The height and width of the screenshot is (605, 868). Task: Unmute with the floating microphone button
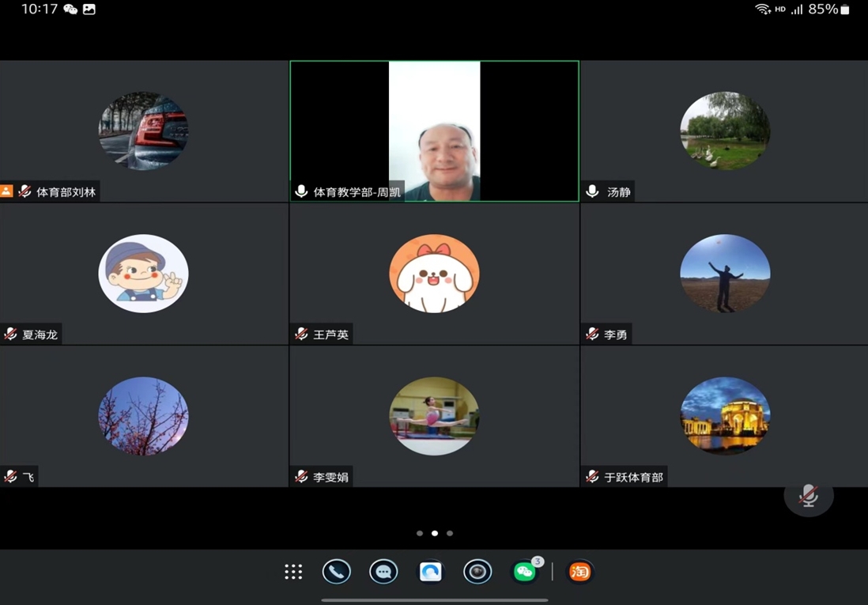(809, 496)
